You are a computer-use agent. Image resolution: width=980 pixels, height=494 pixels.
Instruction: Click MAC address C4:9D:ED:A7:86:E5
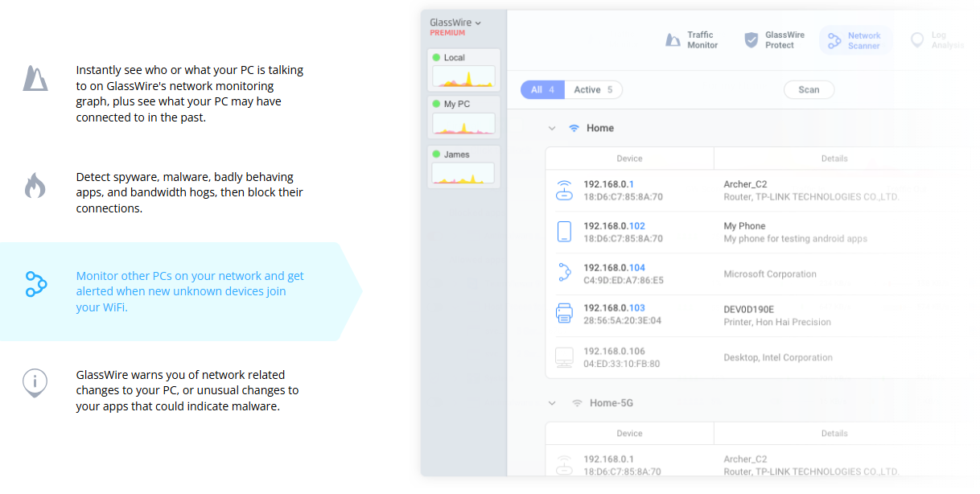click(x=624, y=281)
